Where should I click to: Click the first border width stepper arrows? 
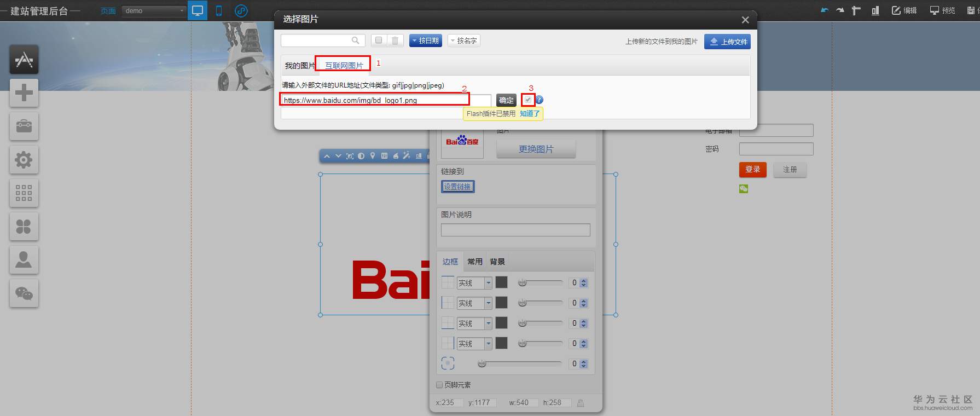583,283
